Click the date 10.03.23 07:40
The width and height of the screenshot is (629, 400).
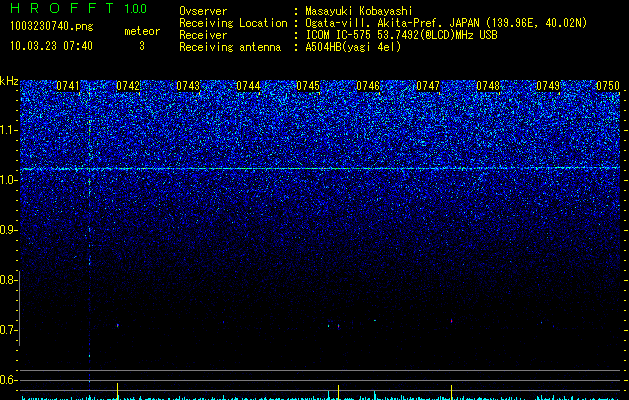(x=51, y=46)
